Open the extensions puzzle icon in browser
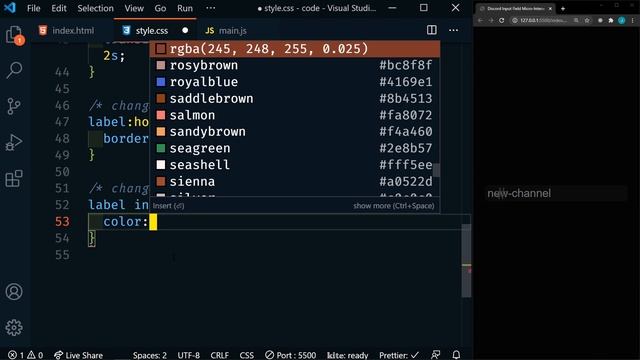 click(x=611, y=20)
